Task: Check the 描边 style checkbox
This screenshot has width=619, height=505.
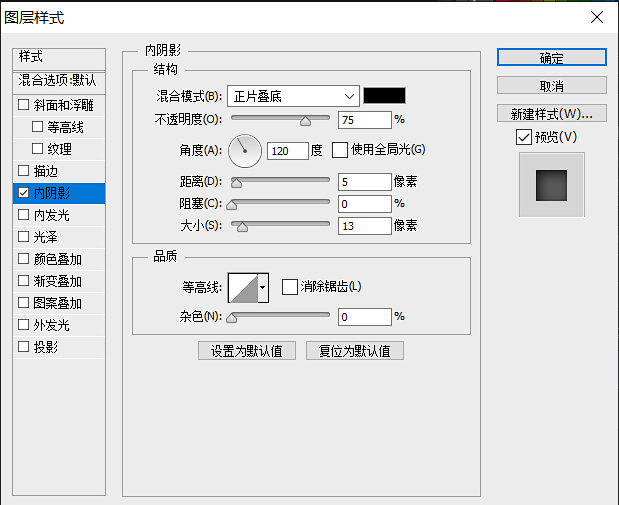Action: (x=23, y=171)
